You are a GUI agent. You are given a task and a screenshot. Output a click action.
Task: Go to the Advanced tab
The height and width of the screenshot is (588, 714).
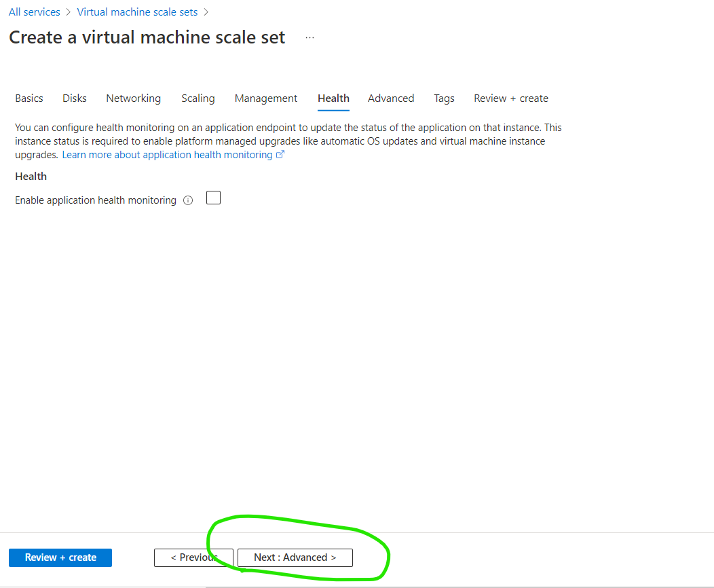point(391,98)
